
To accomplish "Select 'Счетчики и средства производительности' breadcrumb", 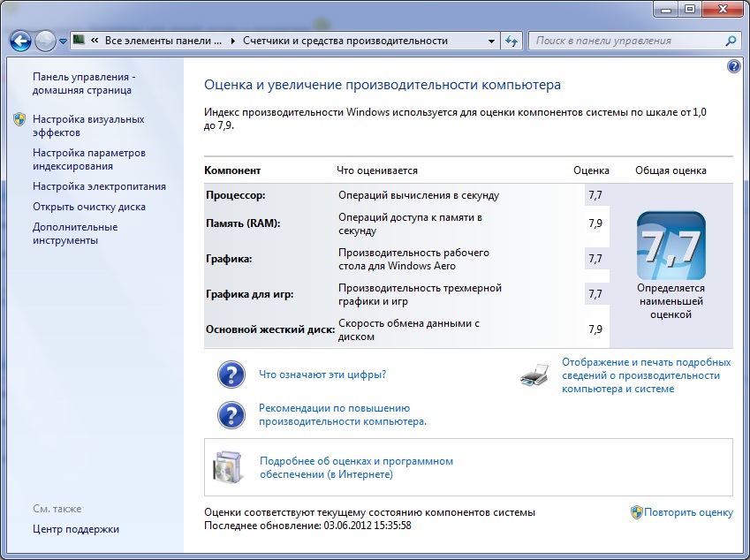I will point(345,41).
